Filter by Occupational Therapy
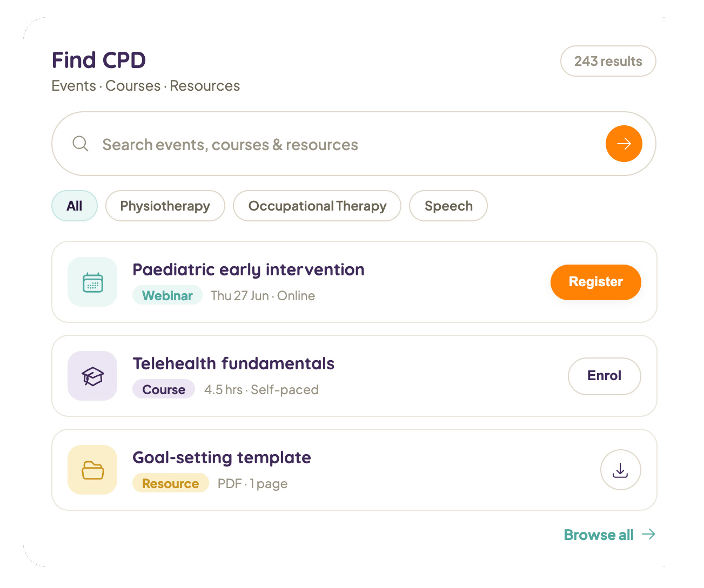The image size is (704, 588). [317, 206]
